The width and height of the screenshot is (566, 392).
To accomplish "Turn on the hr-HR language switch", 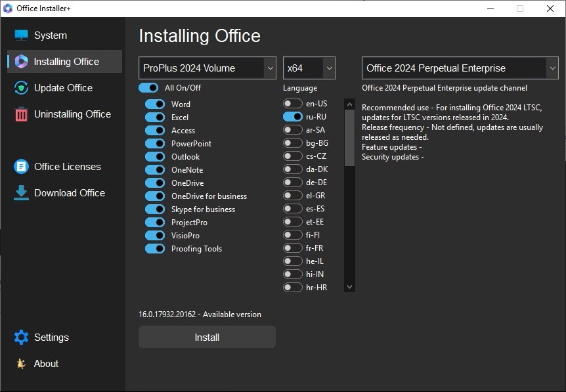I will pyautogui.click(x=293, y=288).
